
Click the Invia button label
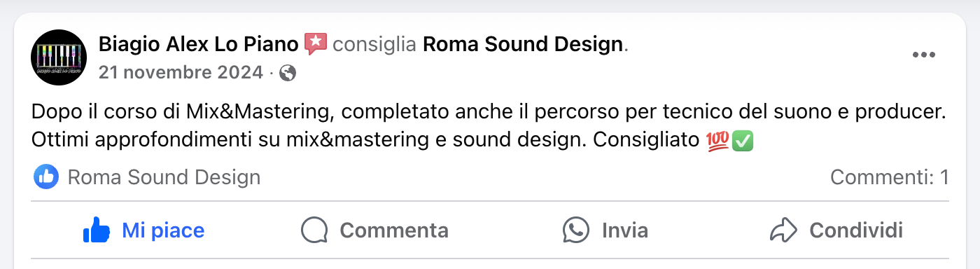625,230
